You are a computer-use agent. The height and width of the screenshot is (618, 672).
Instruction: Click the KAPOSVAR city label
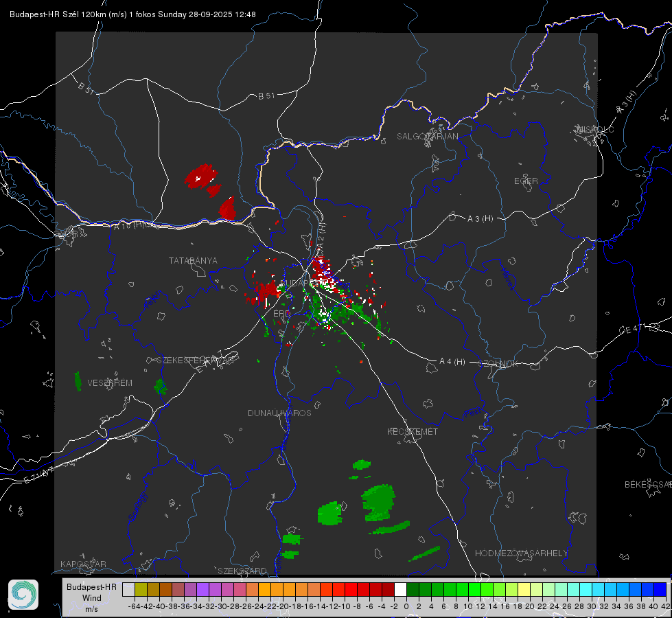point(83,564)
